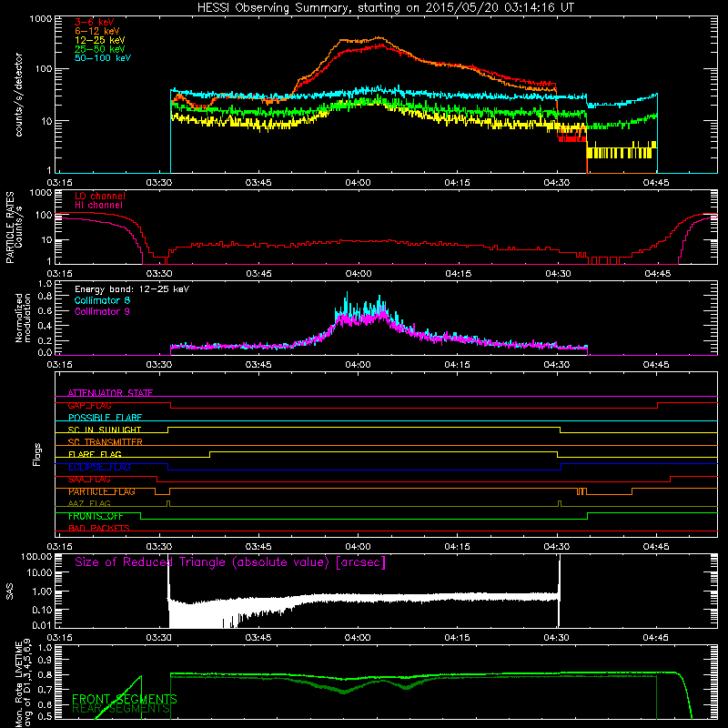Image resolution: width=728 pixels, height=728 pixels.
Task: Click the 'PARTICLE_FLAG' label
Action: 102,491
